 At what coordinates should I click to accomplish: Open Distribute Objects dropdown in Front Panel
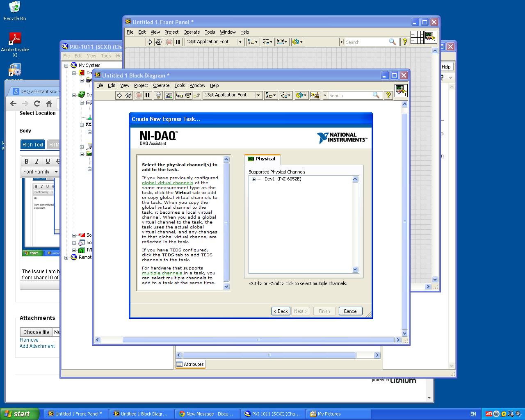point(267,42)
